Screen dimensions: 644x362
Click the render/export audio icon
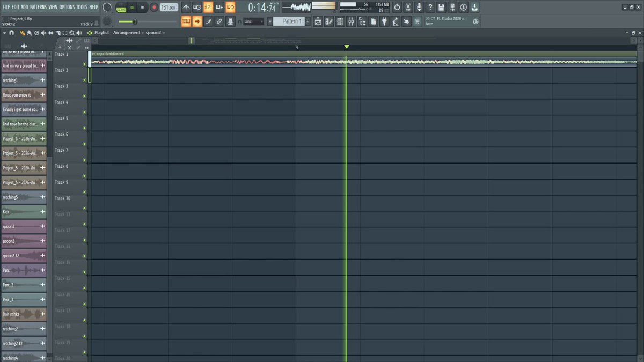click(452, 7)
